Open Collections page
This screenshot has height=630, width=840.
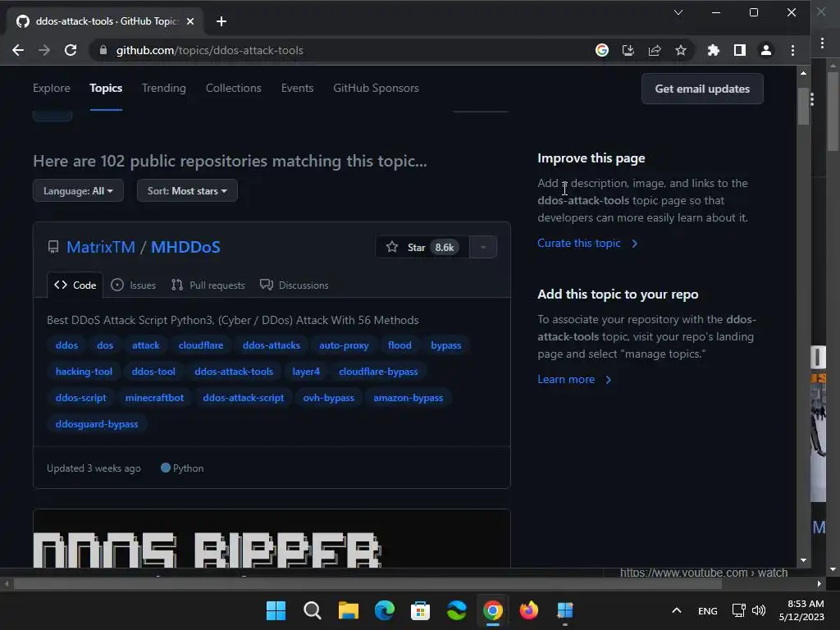pyautogui.click(x=234, y=88)
